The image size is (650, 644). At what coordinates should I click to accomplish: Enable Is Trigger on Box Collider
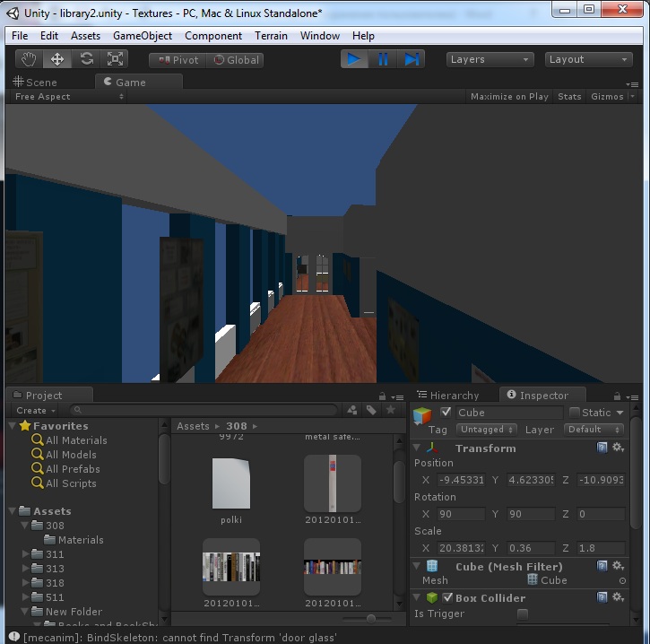pyautogui.click(x=523, y=614)
